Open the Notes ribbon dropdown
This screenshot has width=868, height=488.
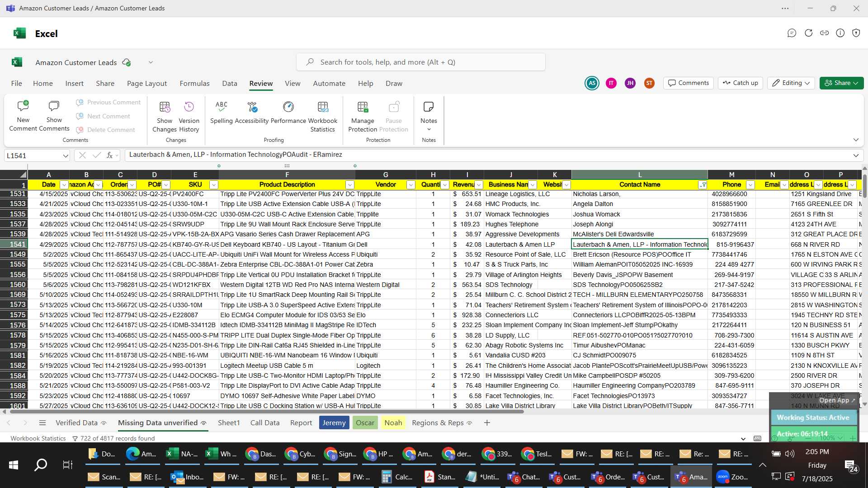429,116
